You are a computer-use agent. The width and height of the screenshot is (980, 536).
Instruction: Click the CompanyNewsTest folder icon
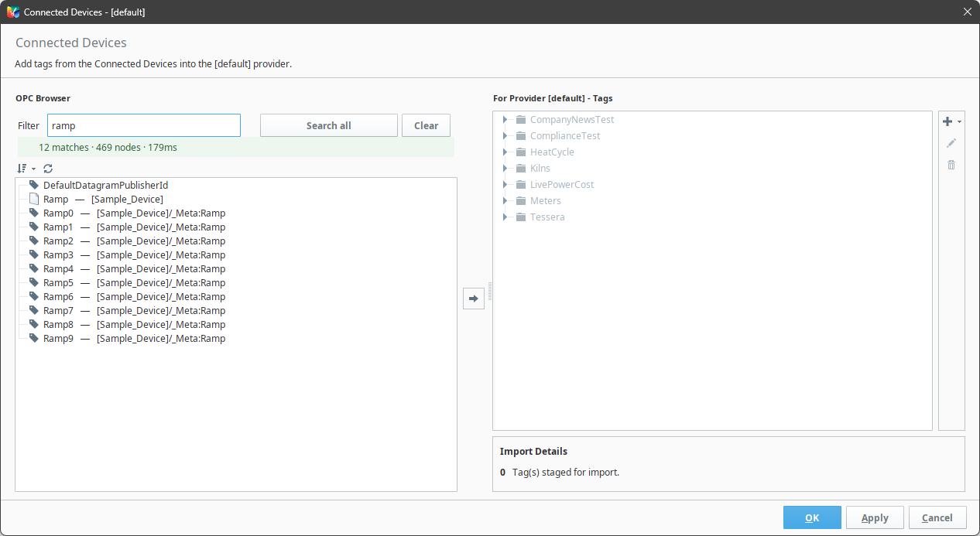[x=521, y=120]
